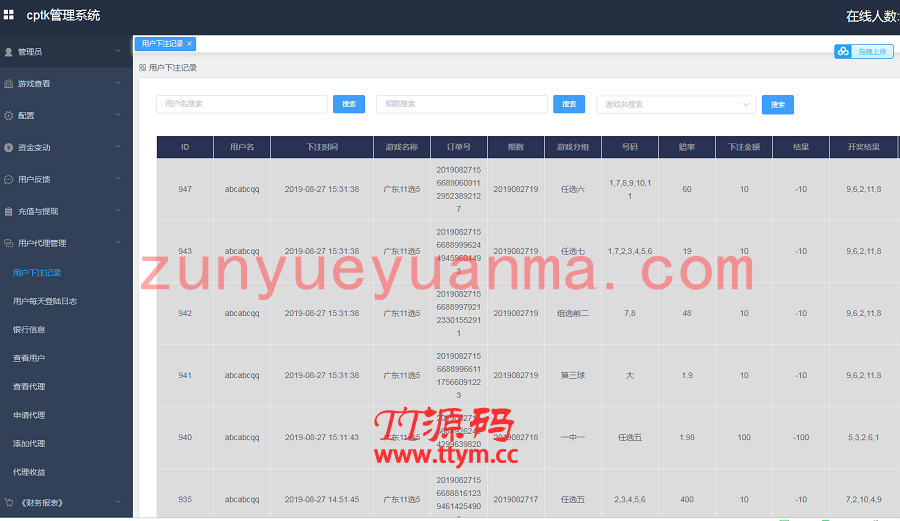Click the 用户名 column header

click(242, 147)
